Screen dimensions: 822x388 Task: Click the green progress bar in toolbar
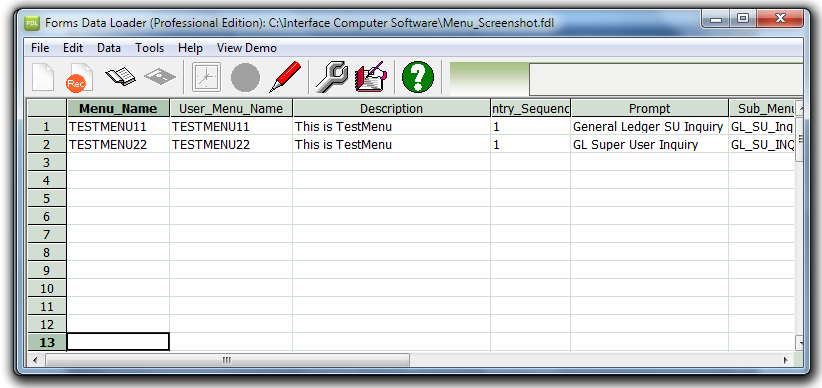point(489,79)
